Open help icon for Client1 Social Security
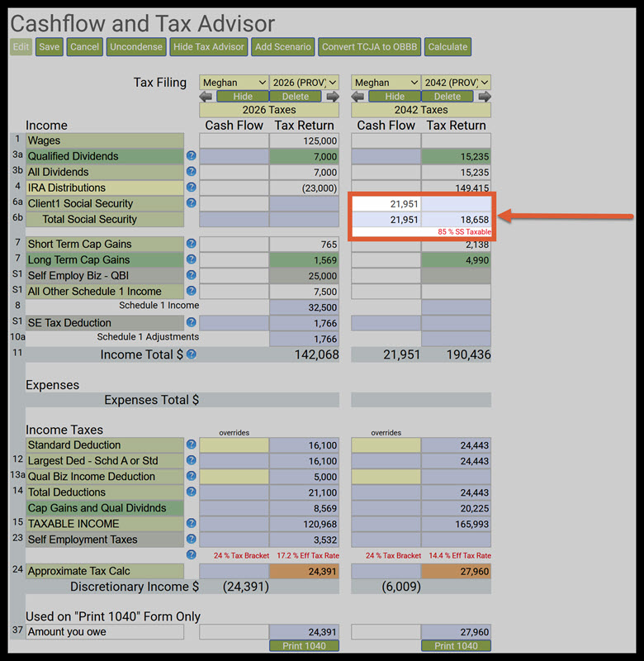The image size is (644, 661). click(192, 203)
